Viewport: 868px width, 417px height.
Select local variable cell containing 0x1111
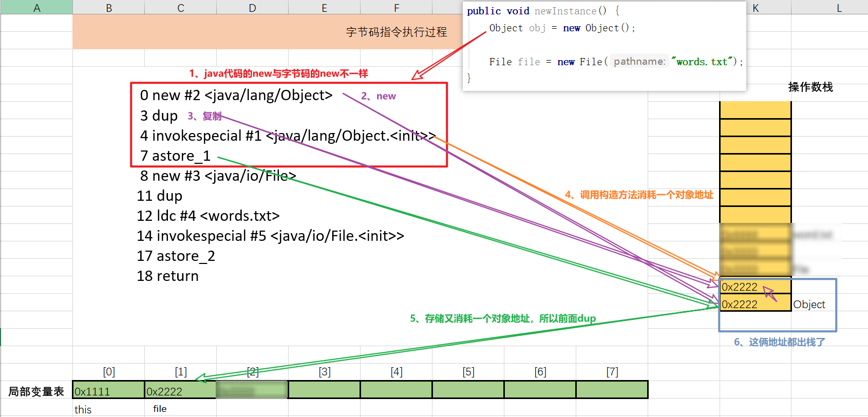click(109, 390)
